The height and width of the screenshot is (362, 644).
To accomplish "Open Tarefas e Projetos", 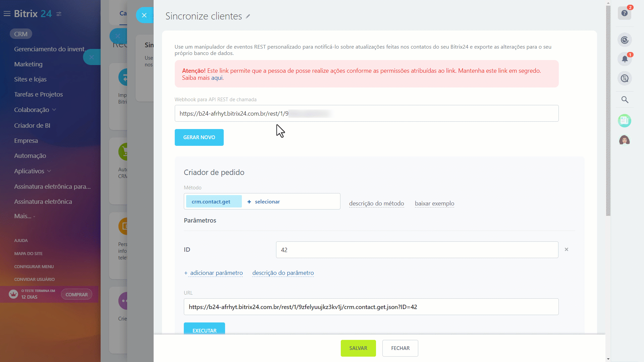I will [x=39, y=94].
